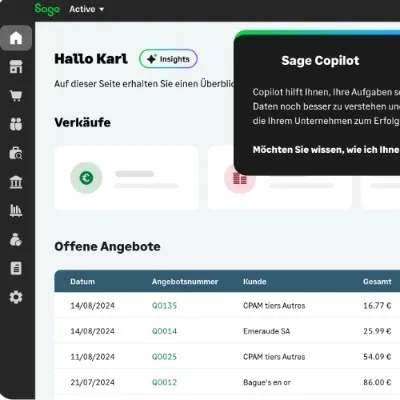Click the Insights button
Image resolution: width=400 pixels, height=400 pixels.
point(168,59)
